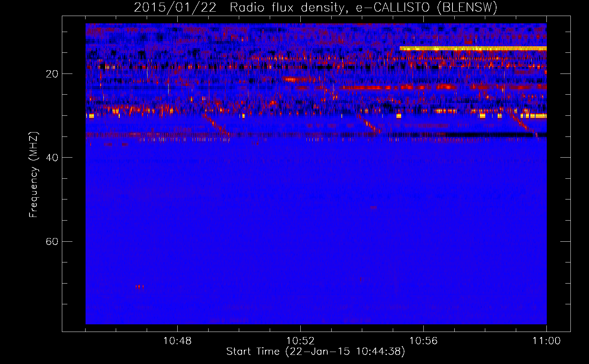Click the 10:56 time tick label
Screen dimensions: 589x364
click(423, 341)
